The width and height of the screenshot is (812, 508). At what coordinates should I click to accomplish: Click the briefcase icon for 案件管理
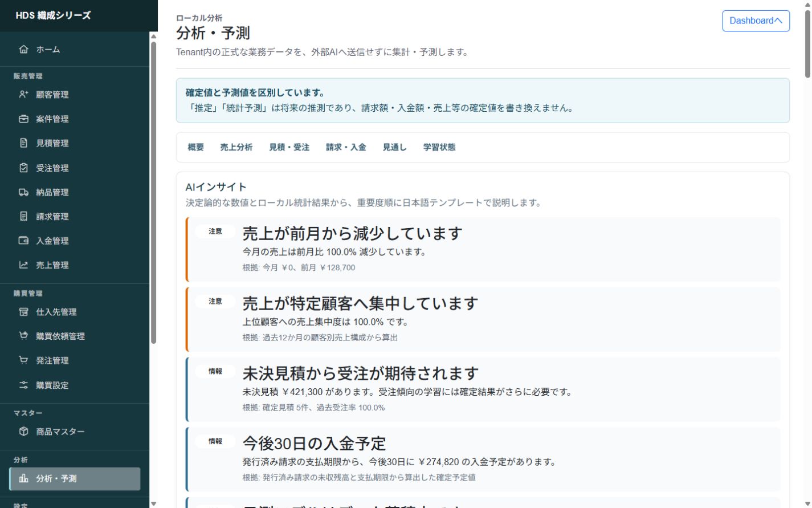[23, 119]
